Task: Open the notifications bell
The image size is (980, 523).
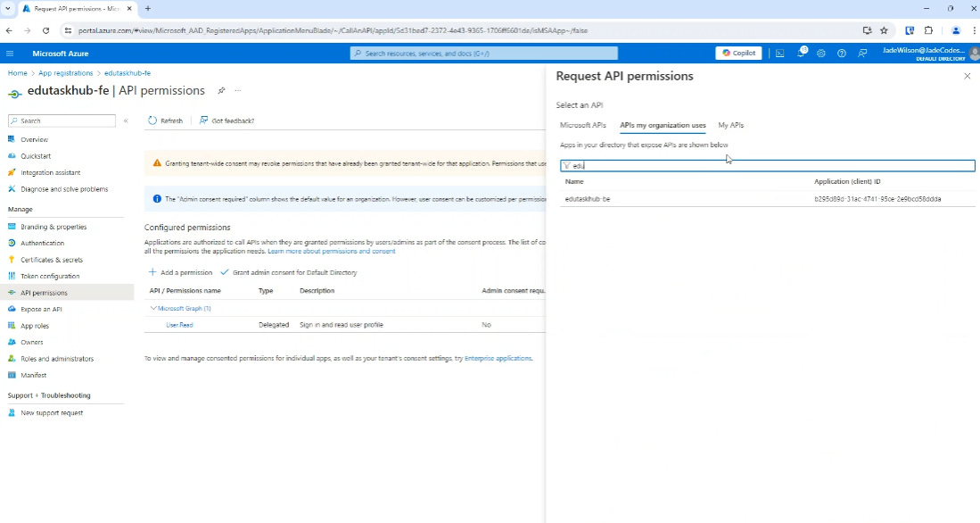Action: click(801, 54)
